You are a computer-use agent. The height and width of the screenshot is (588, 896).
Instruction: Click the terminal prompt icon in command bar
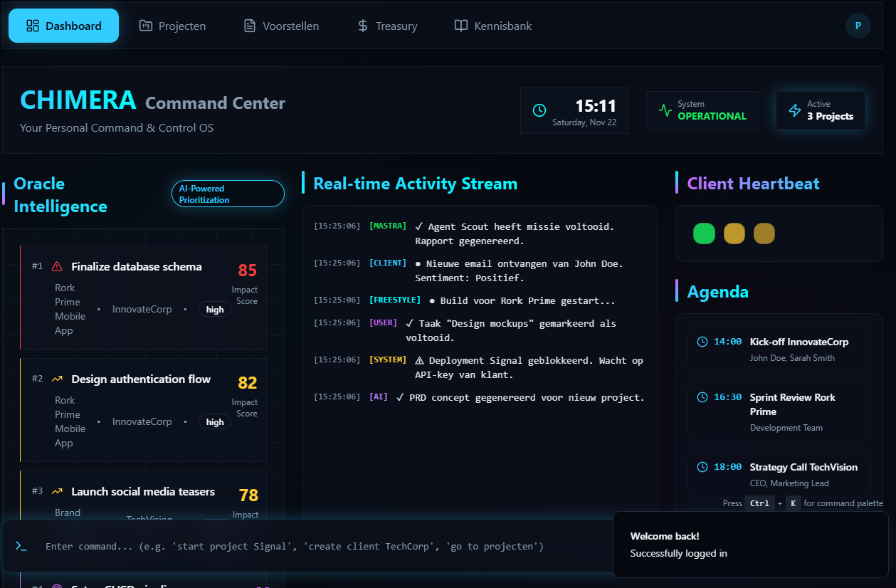(21, 546)
